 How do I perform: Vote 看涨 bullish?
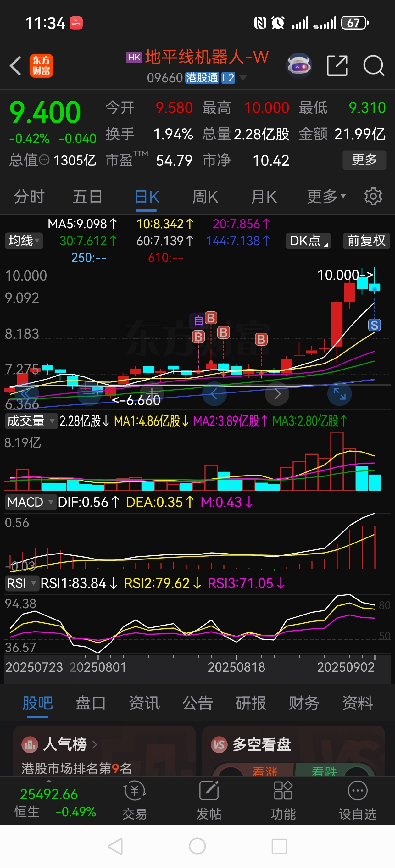coord(265,771)
